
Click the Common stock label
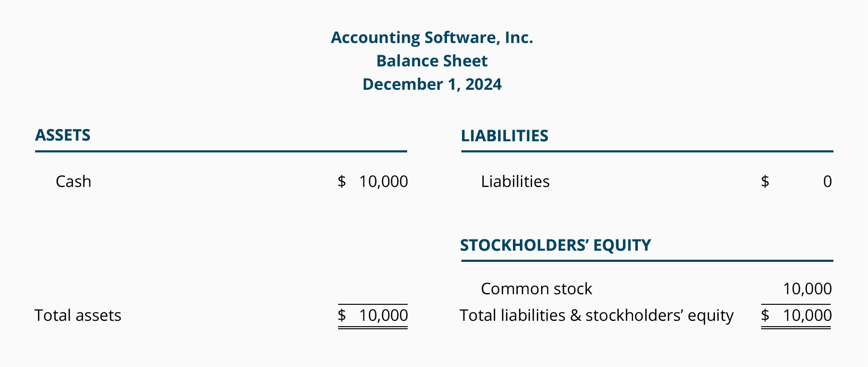(x=536, y=289)
